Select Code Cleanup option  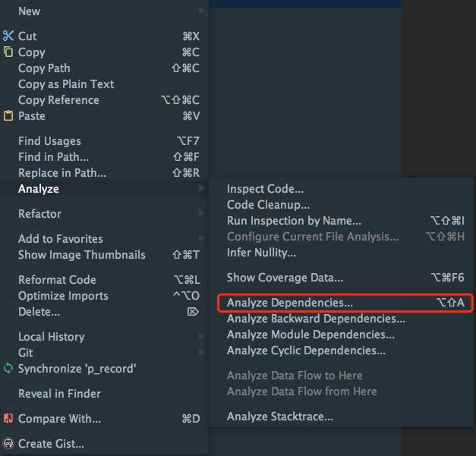pos(268,205)
